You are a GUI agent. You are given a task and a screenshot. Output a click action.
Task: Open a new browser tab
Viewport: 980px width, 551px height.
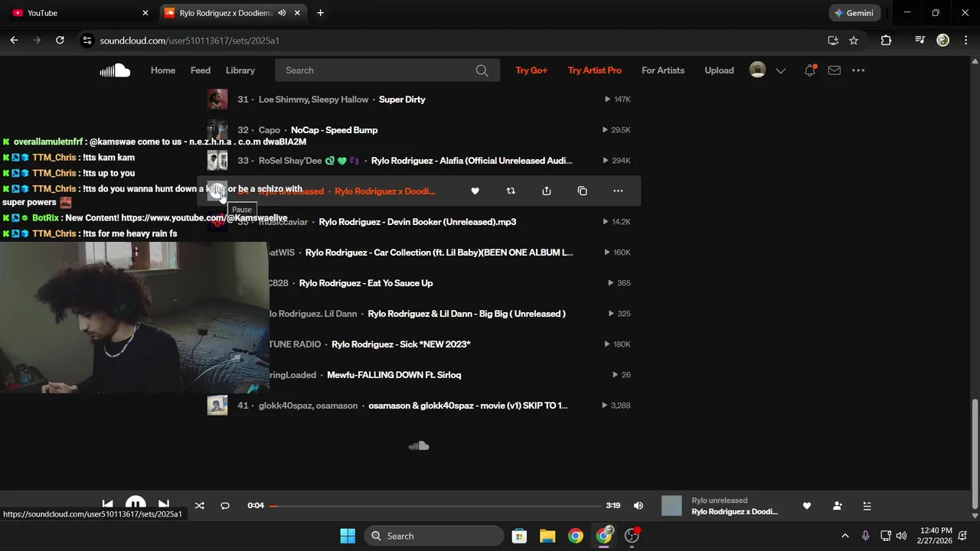click(320, 13)
